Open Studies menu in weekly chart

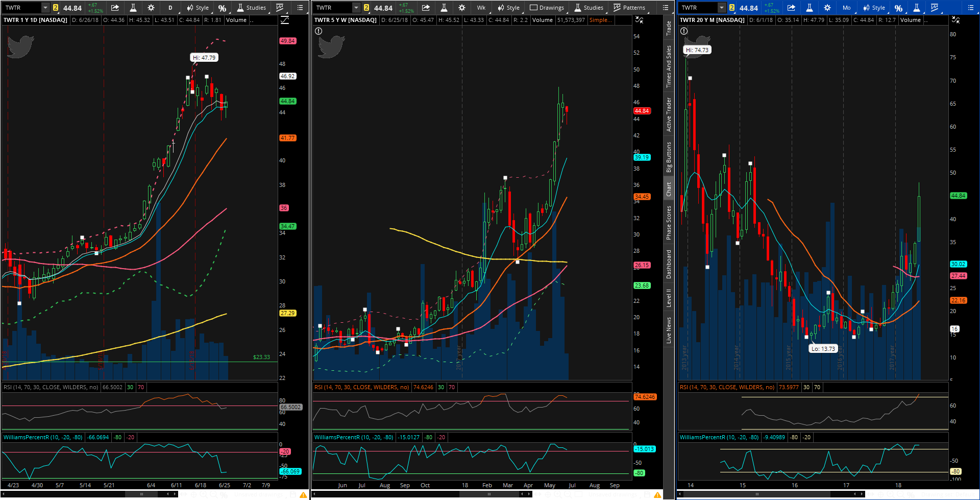point(589,8)
